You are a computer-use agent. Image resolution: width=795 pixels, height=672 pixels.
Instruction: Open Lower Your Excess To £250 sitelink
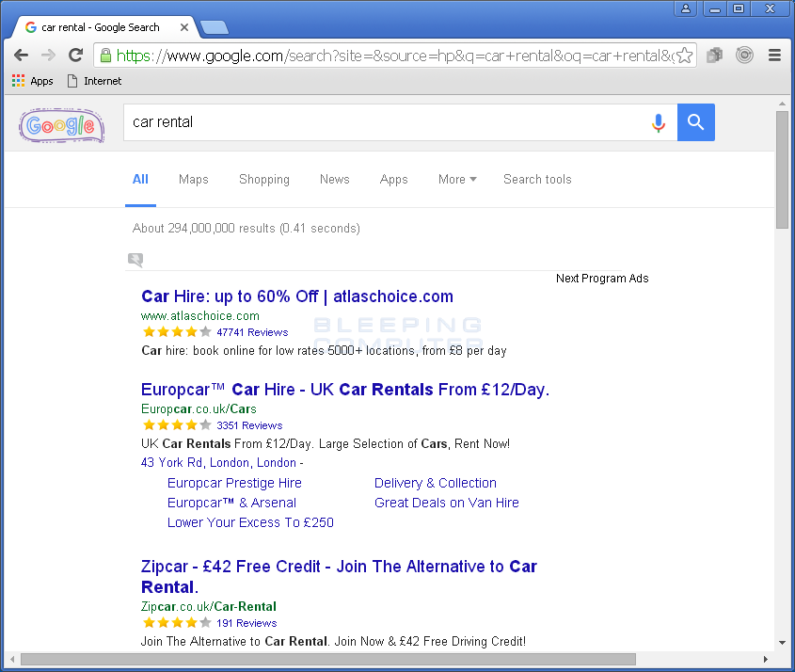[250, 522]
